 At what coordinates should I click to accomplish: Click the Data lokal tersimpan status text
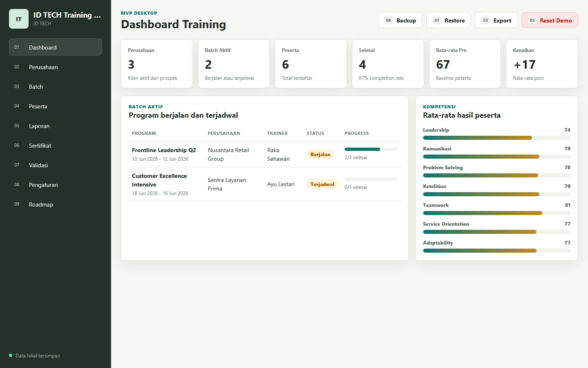(38, 356)
